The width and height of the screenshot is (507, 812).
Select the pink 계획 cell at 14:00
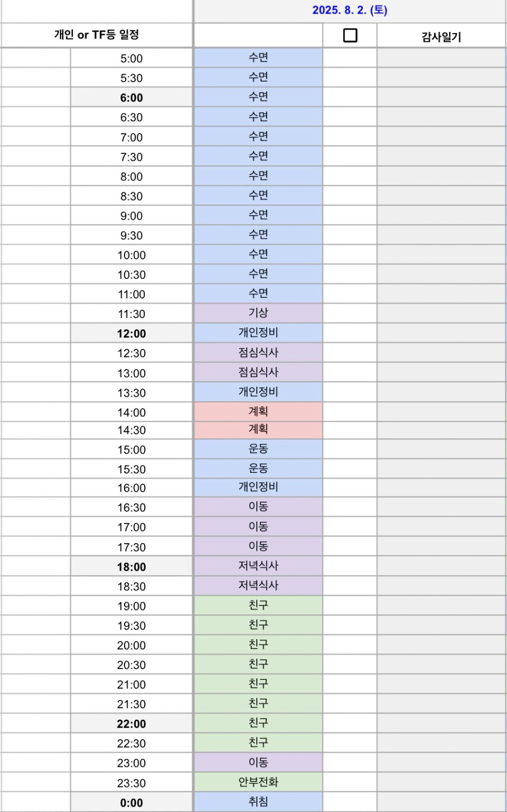click(x=258, y=411)
